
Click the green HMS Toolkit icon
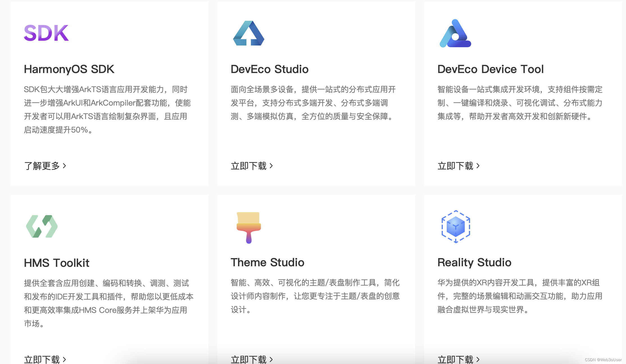click(x=42, y=226)
